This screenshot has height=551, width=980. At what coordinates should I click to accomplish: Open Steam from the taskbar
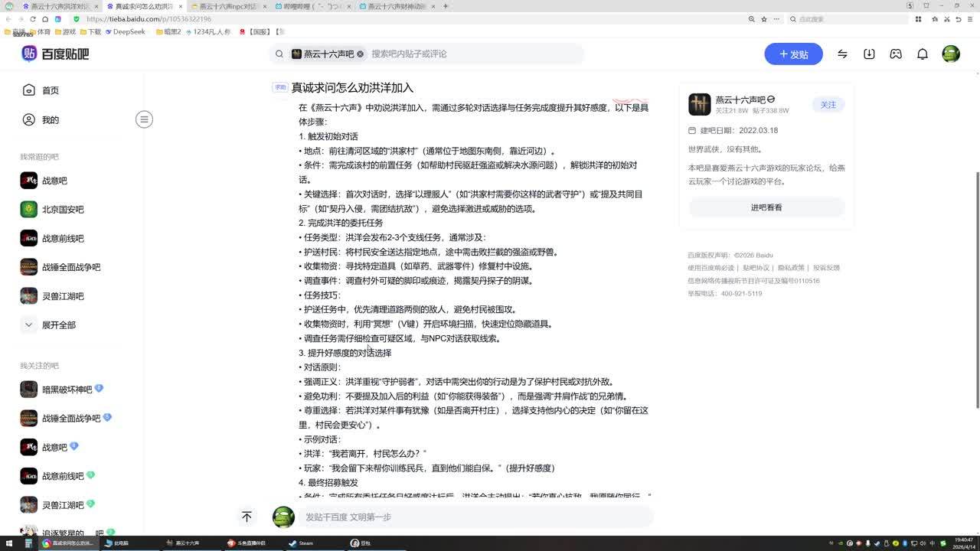pyautogui.click(x=301, y=543)
